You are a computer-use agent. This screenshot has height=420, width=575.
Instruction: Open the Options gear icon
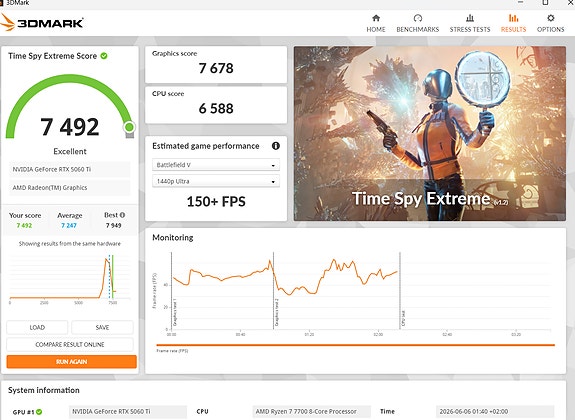tap(550, 18)
